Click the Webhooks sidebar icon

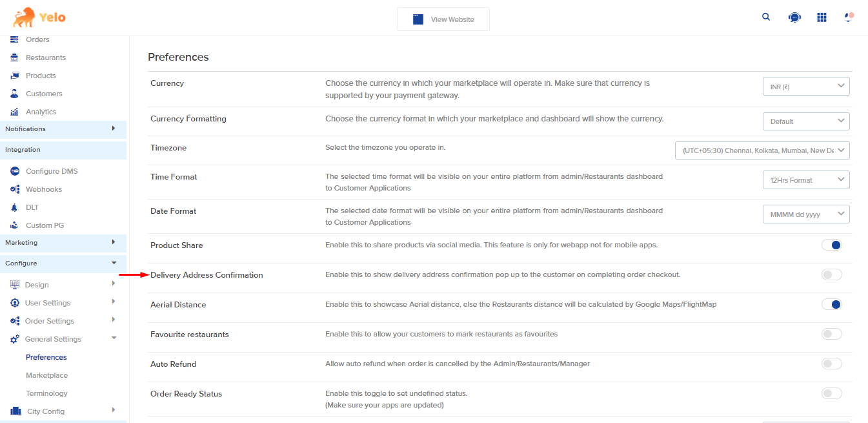pos(15,189)
